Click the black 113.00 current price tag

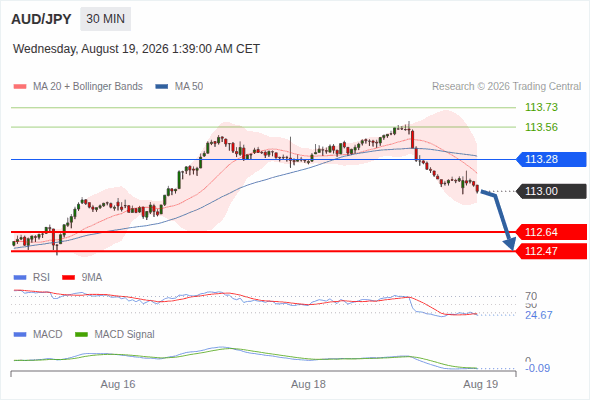pos(551,191)
